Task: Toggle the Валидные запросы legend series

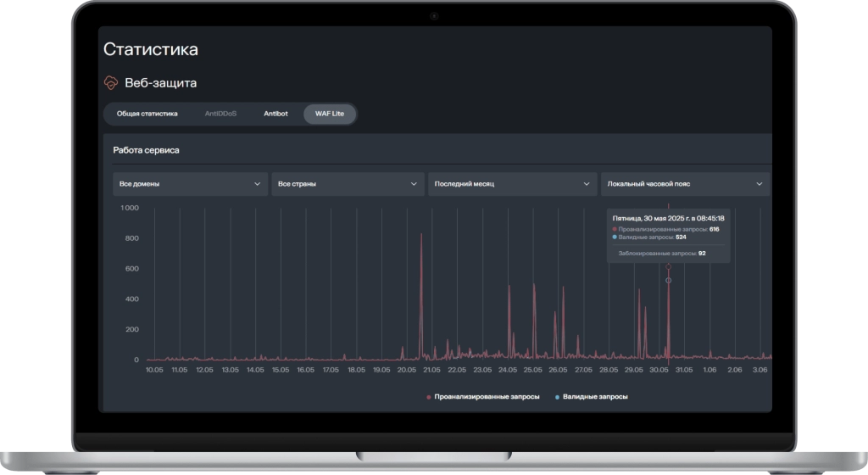Action: (591, 396)
